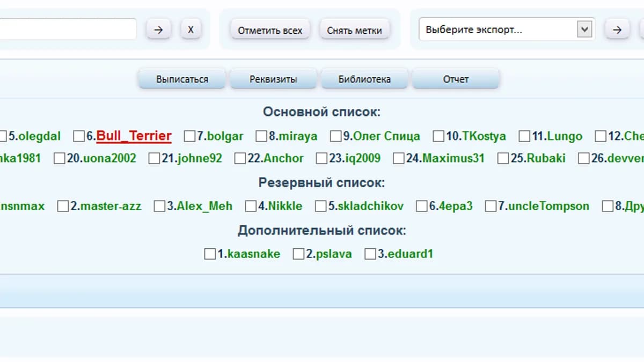Open the johne92 user link
This screenshot has height=362, width=644.
[199, 159]
